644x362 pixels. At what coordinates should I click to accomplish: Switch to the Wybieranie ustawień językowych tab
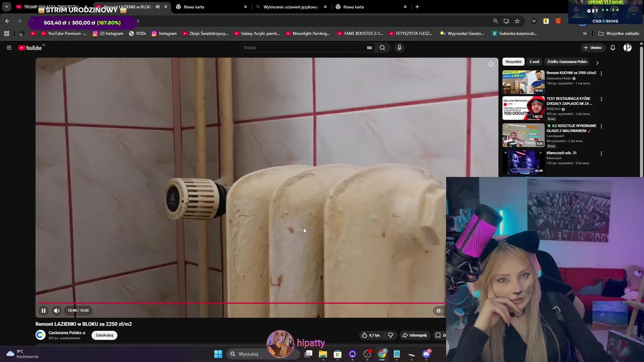[291, 7]
